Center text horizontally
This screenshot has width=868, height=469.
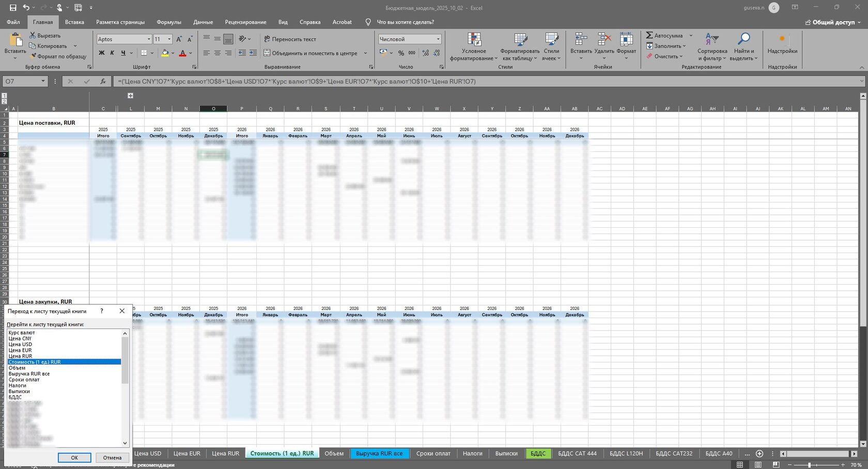coord(218,53)
